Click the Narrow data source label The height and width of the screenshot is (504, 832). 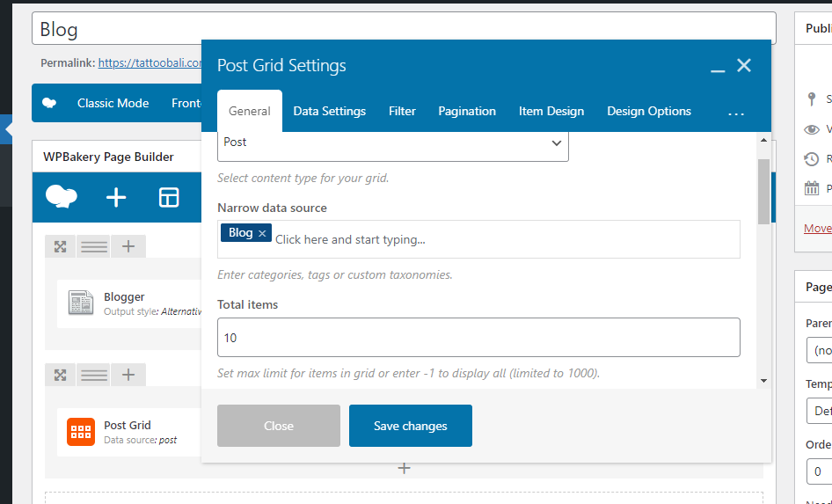click(273, 208)
